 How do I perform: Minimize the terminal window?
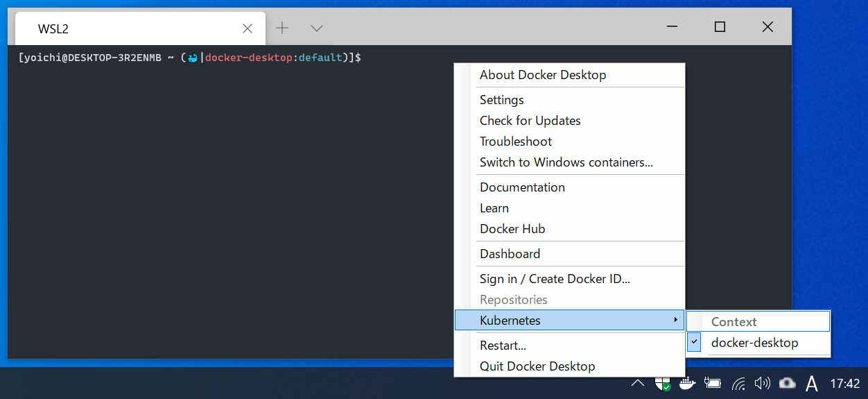[672, 27]
